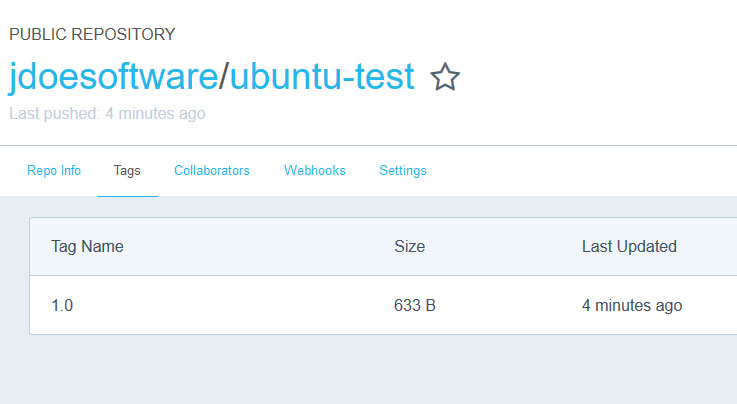
Task: Click the Last Updated column header
Action: coord(629,247)
